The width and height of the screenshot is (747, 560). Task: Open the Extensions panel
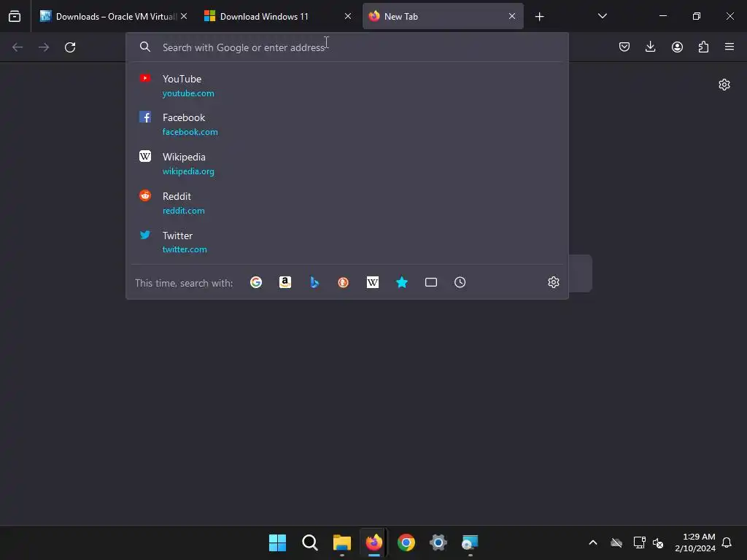pyautogui.click(x=703, y=47)
